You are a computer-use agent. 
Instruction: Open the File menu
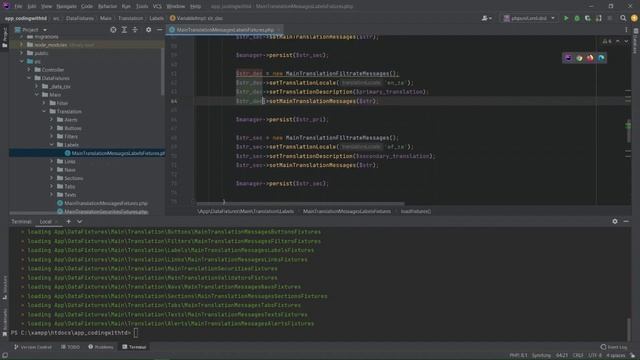(18, 6)
